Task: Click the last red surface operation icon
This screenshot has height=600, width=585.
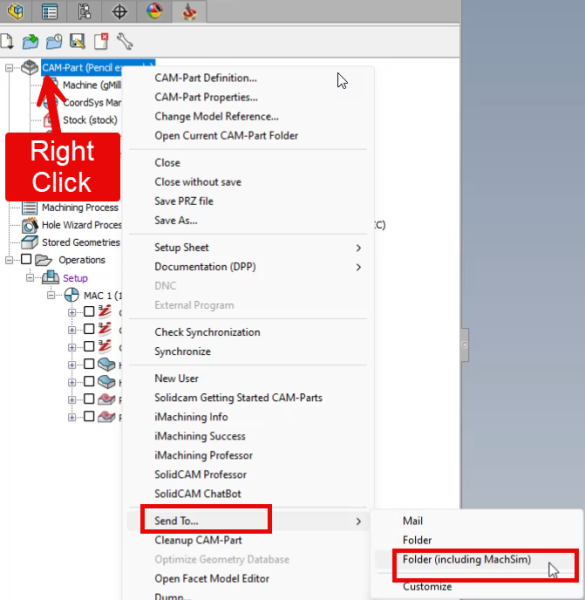Action: [106, 417]
